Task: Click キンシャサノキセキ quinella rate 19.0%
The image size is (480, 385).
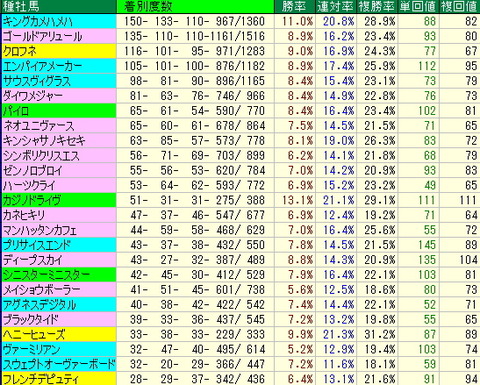Action: pos(338,141)
